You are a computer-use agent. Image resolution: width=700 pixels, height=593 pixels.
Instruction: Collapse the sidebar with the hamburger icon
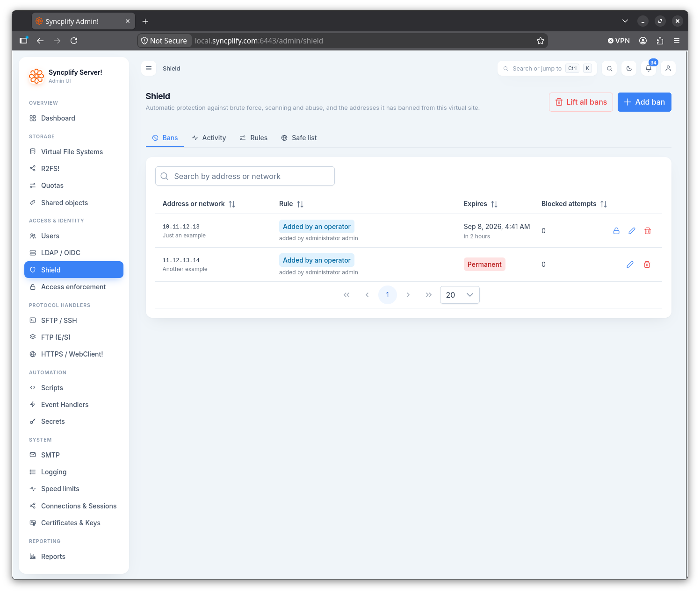pos(149,68)
